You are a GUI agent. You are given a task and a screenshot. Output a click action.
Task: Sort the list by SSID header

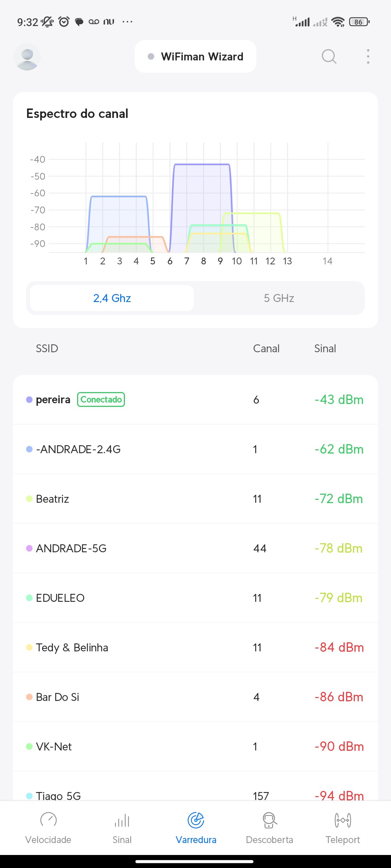click(x=47, y=349)
